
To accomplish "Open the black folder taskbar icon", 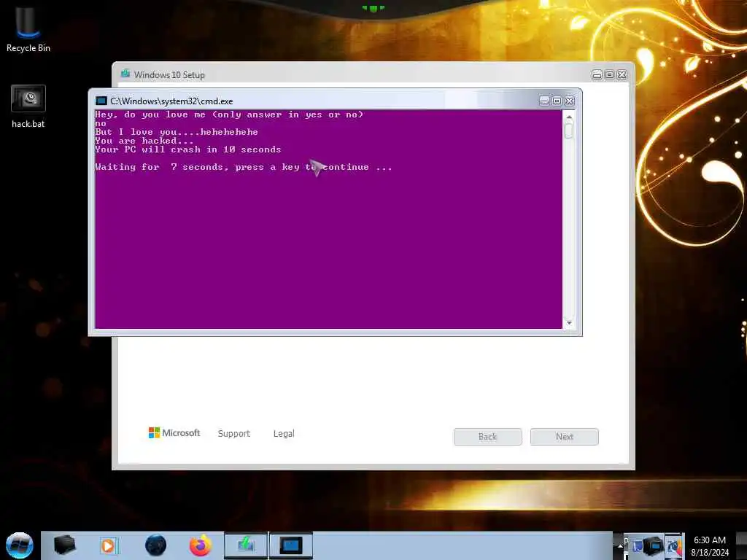I will (x=65, y=545).
